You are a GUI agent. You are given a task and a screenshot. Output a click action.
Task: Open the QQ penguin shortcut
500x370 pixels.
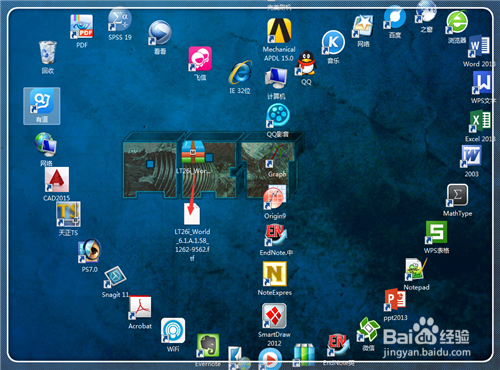tap(306, 63)
